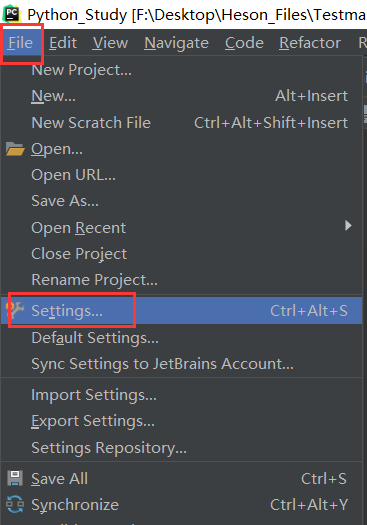
Task: Click the PyCharm logo in title bar
Action: 12,14
